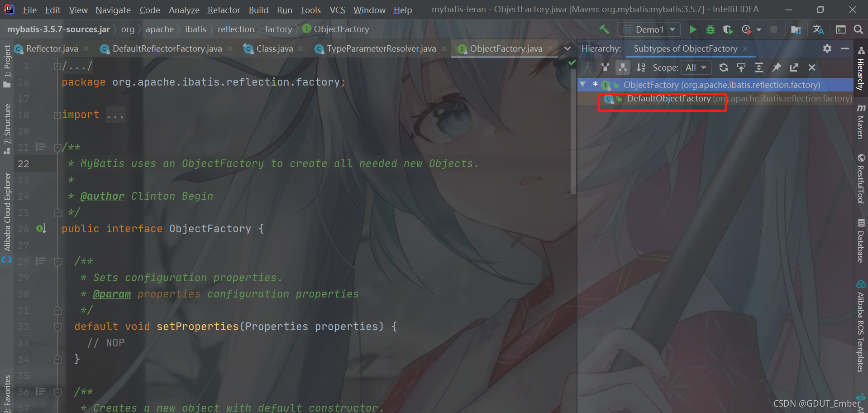Open the Maven tool window
868x413 pixels.
tap(861, 121)
